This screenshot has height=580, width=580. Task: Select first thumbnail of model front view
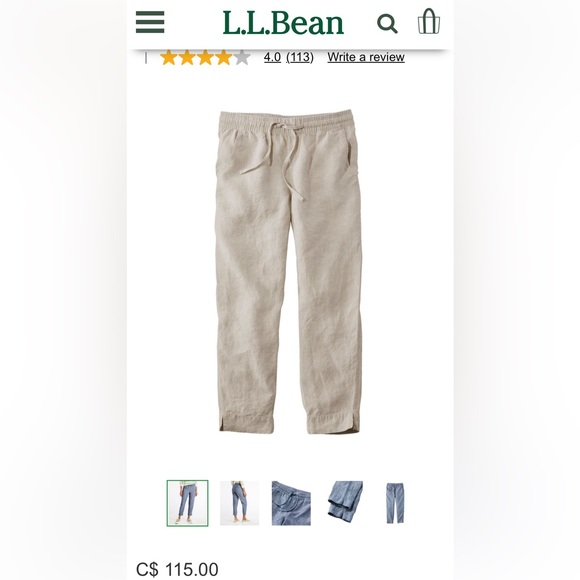point(188,503)
